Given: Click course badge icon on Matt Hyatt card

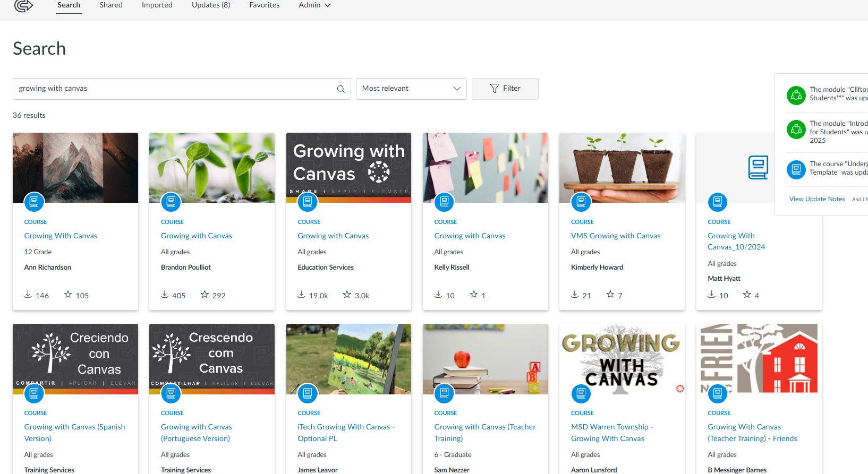Looking at the screenshot, I should [x=718, y=202].
